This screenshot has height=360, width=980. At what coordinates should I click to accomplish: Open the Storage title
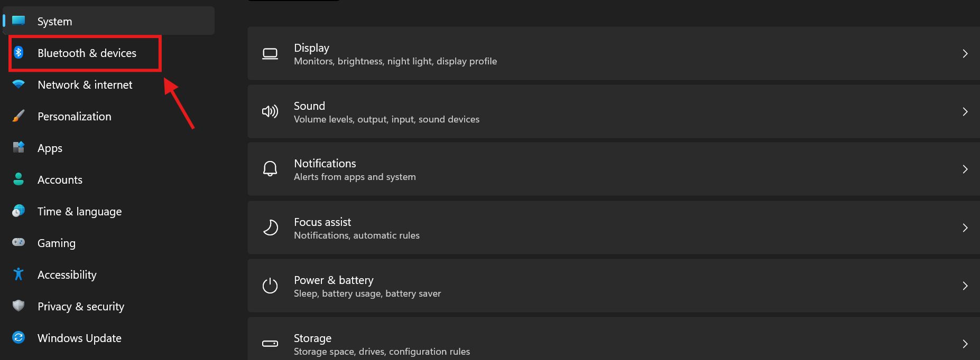(x=312, y=338)
